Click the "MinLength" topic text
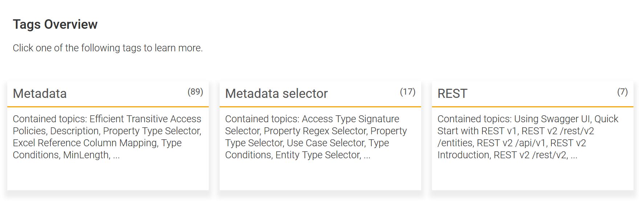The width and height of the screenshot is (644, 203). [x=86, y=155]
